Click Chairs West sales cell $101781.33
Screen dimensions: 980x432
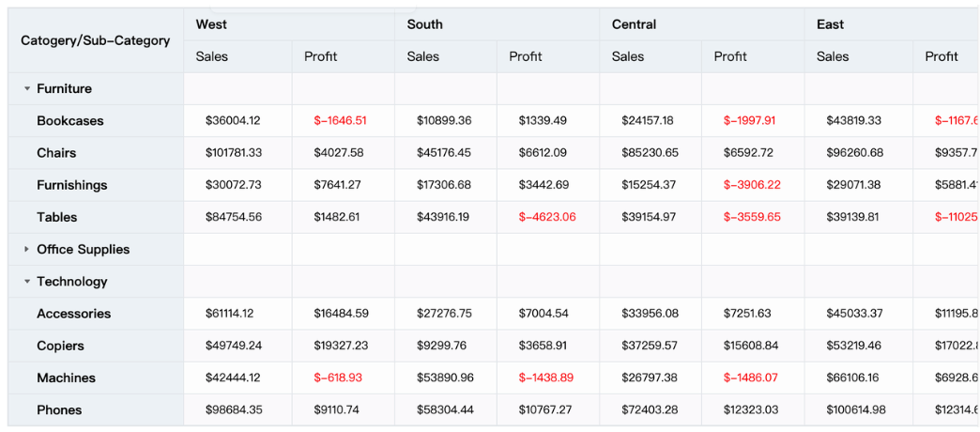click(x=234, y=153)
